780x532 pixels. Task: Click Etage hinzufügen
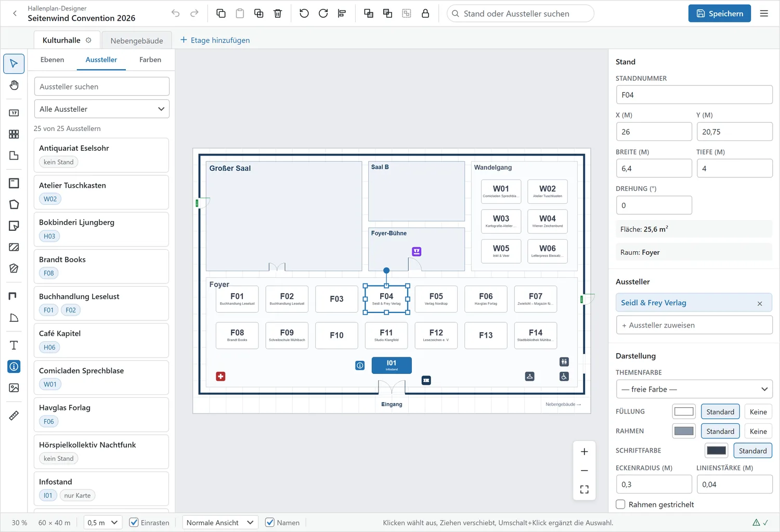tap(215, 40)
